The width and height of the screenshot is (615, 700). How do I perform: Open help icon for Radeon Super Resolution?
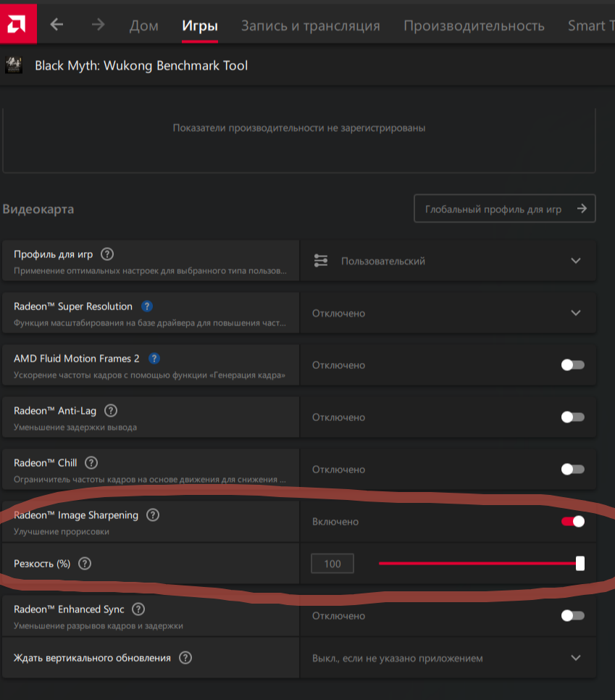click(147, 307)
